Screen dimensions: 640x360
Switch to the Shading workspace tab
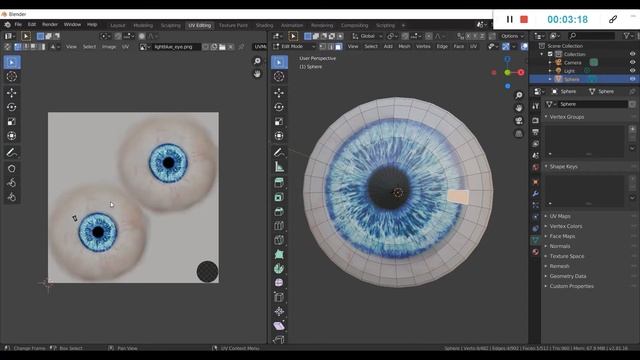pos(264,25)
